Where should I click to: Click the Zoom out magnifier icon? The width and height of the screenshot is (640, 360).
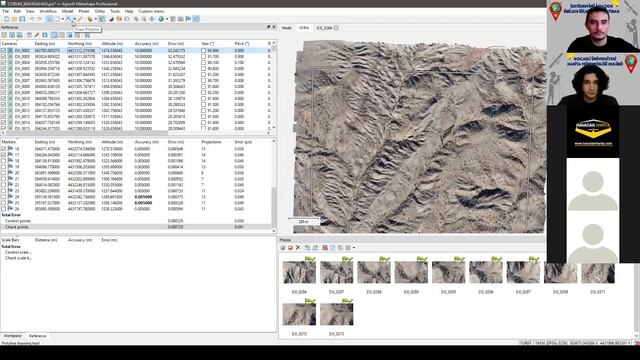click(x=144, y=19)
